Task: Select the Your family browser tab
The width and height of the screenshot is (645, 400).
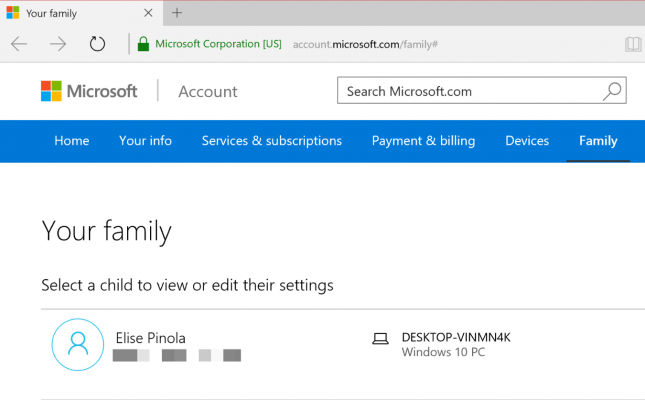Action: point(81,13)
